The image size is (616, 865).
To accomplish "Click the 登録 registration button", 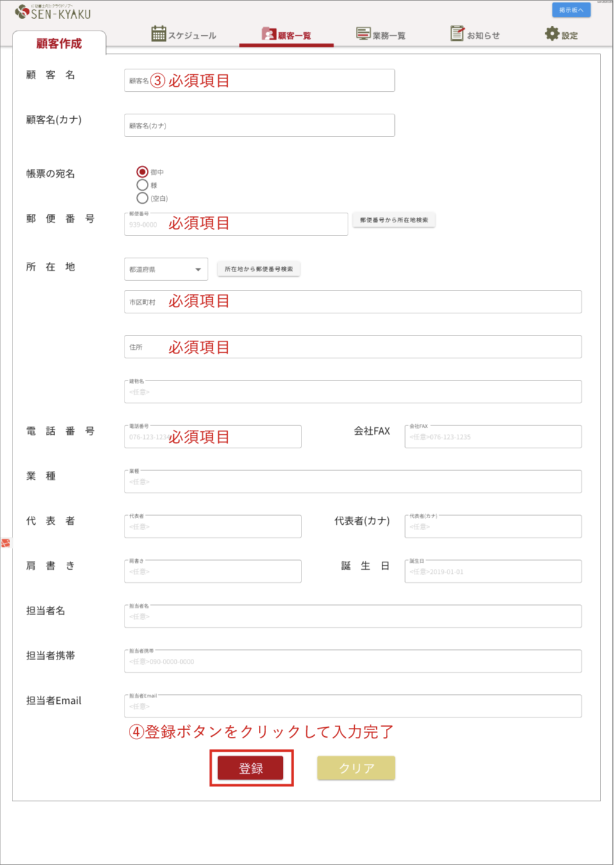I will click(251, 767).
